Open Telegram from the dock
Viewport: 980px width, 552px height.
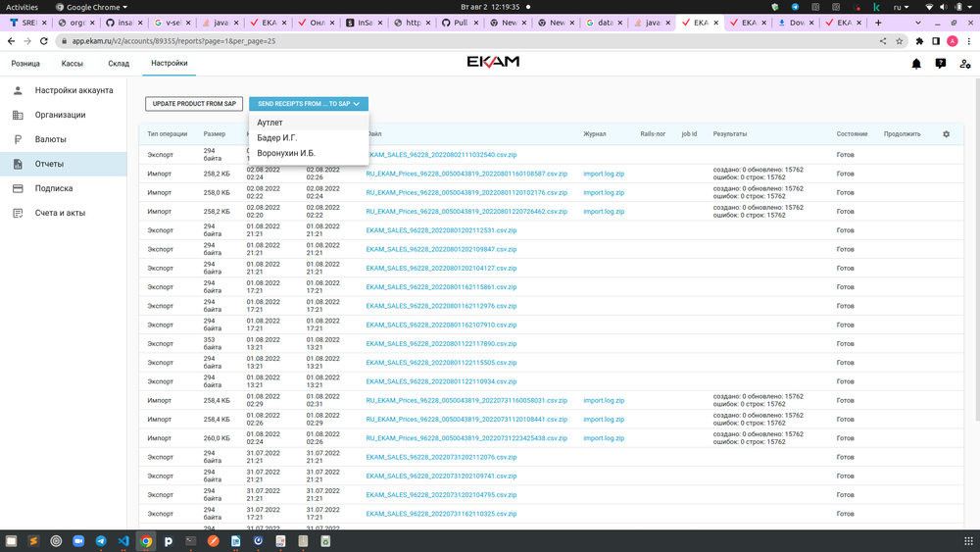(101, 540)
